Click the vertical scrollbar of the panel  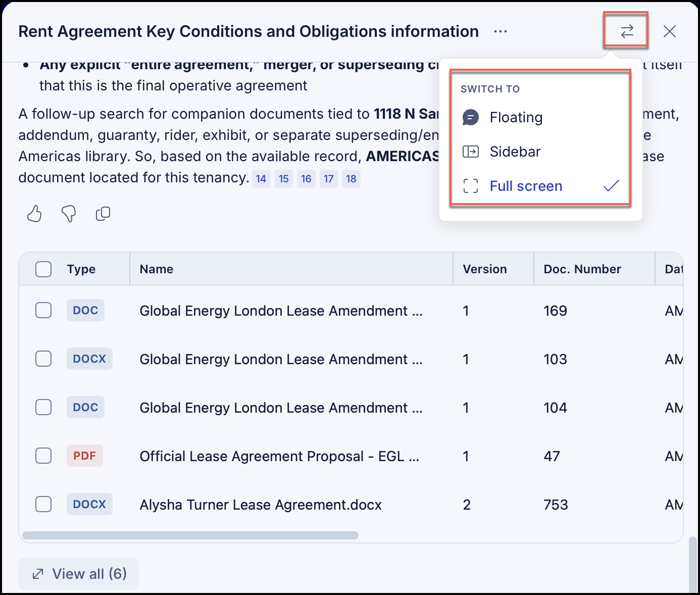(x=693, y=565)
